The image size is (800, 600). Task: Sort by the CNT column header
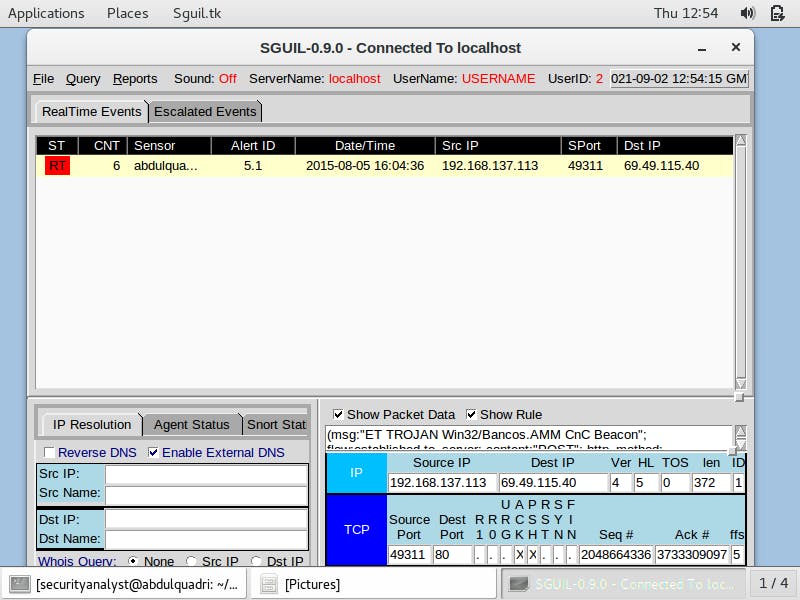[x=103, y=146]
